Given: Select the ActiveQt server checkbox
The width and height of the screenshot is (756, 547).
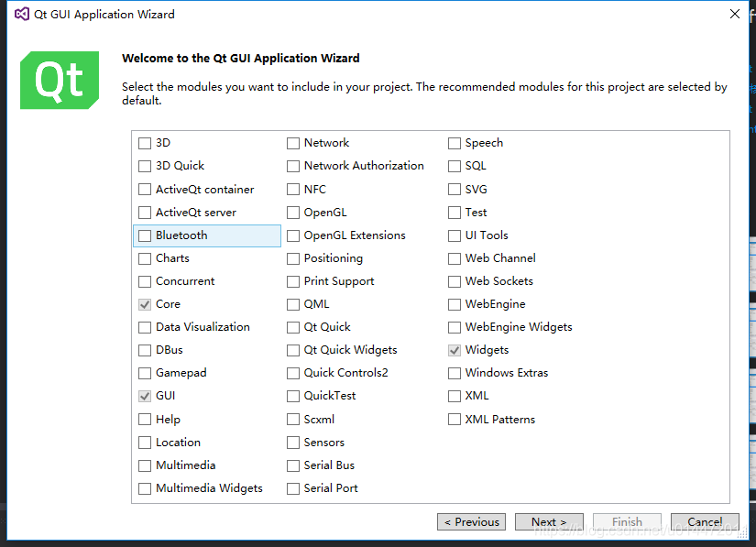Looking at the screenshot, I should click(x=145, y=213).
